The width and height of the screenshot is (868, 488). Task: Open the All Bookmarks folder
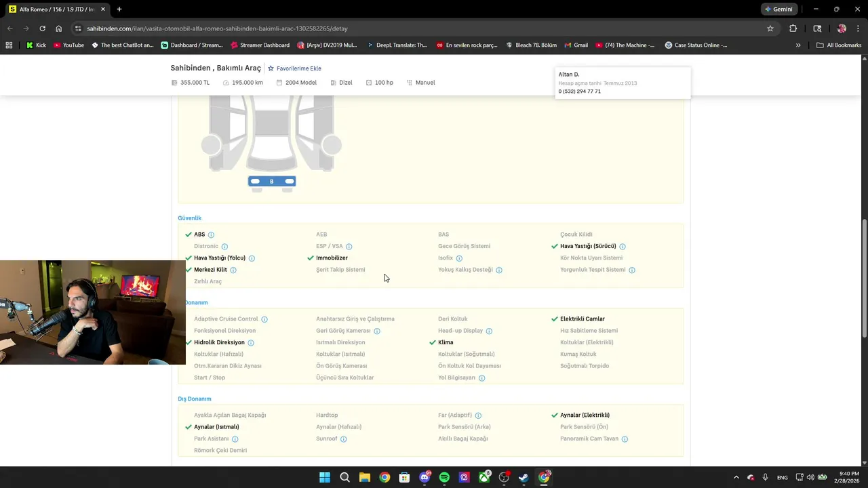[839, 45]
